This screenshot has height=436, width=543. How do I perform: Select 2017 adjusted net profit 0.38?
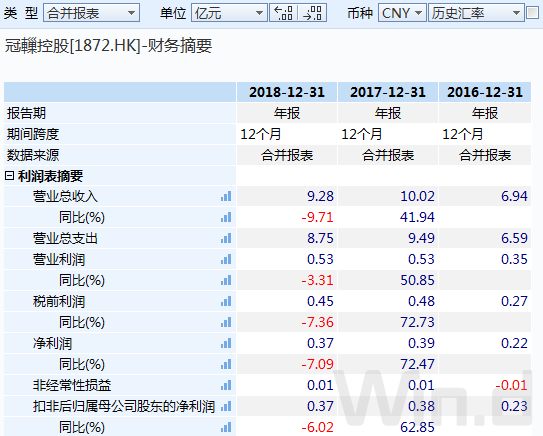click(x=421, y=406)
